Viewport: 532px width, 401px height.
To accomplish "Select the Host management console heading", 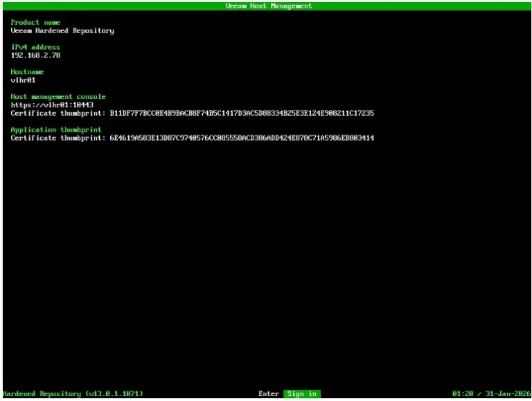I will (x=58, y=97).
